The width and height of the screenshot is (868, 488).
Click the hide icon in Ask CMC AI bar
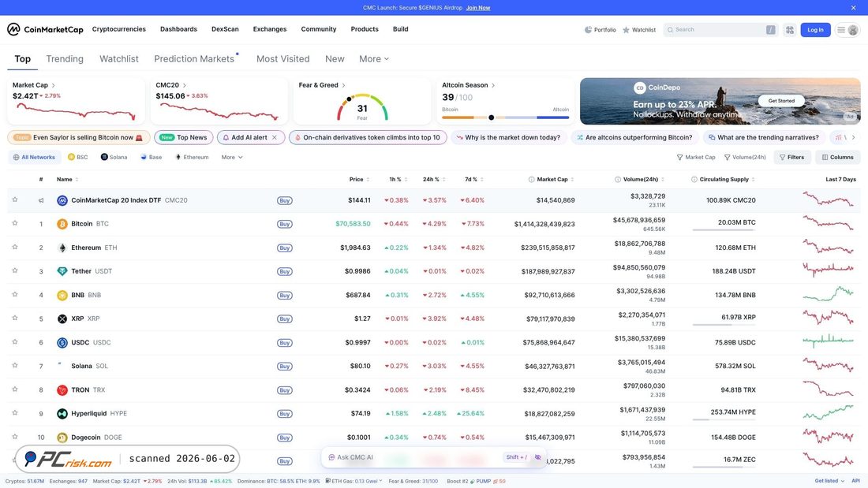537,457
